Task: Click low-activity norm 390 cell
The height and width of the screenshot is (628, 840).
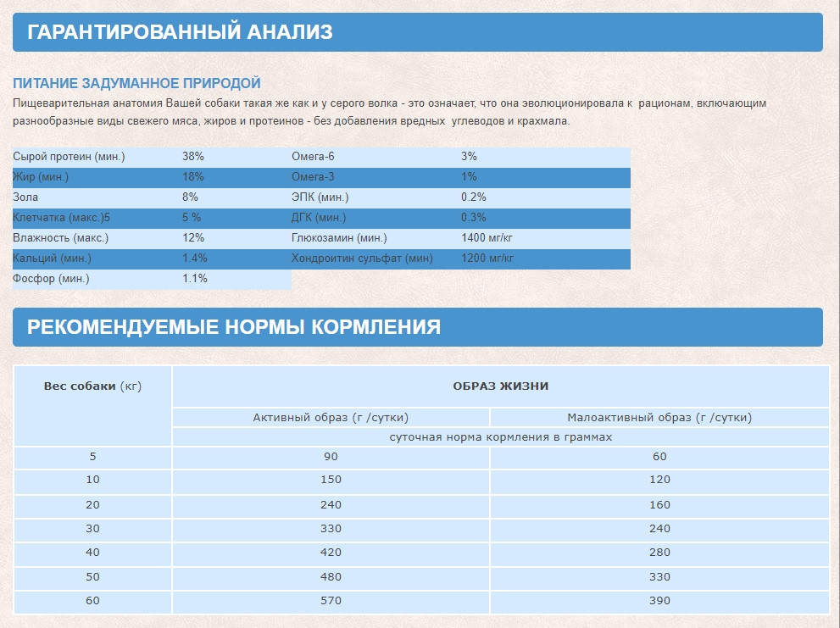Action: tap(659, 601)
